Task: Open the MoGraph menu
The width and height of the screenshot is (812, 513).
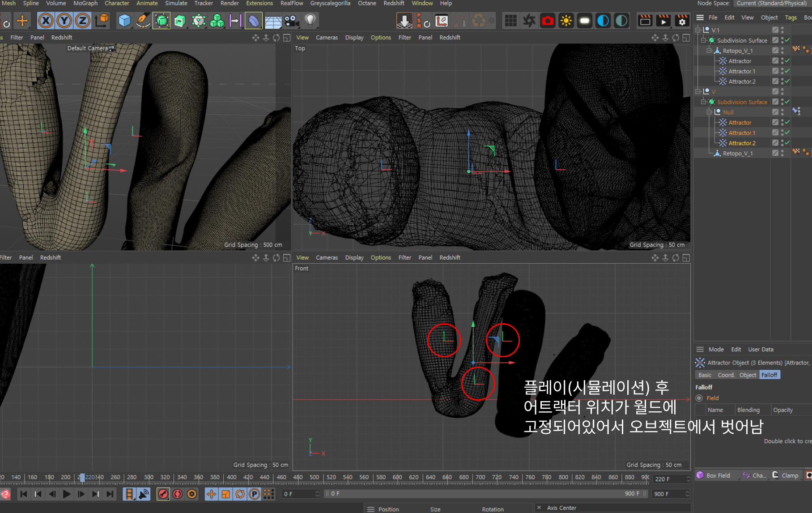Action: 85,3
